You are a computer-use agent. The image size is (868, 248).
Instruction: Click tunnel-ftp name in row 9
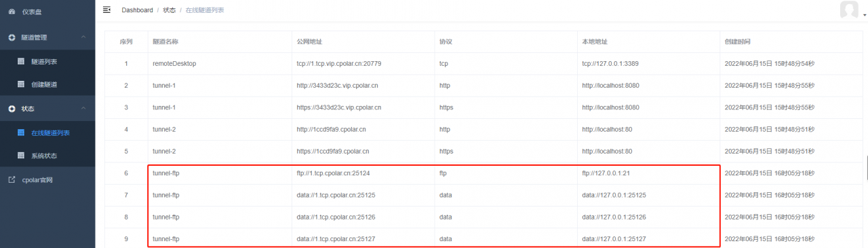166,239
